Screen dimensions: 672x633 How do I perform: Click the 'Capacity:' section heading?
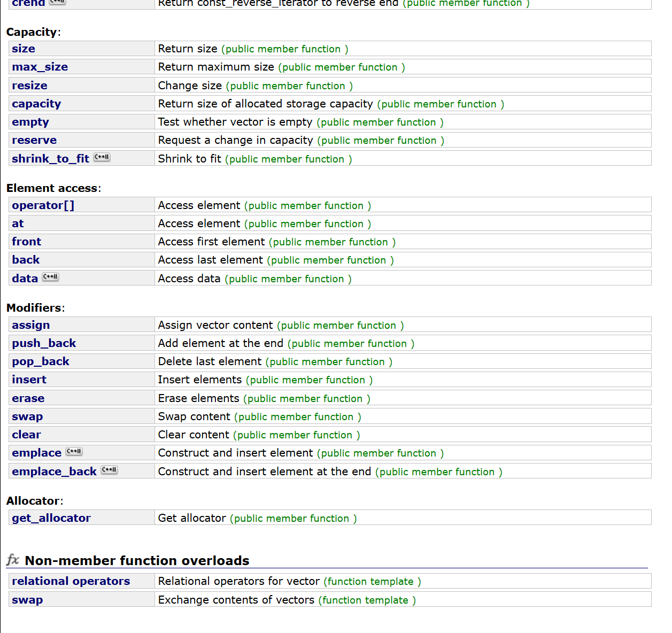coord(34,32)
